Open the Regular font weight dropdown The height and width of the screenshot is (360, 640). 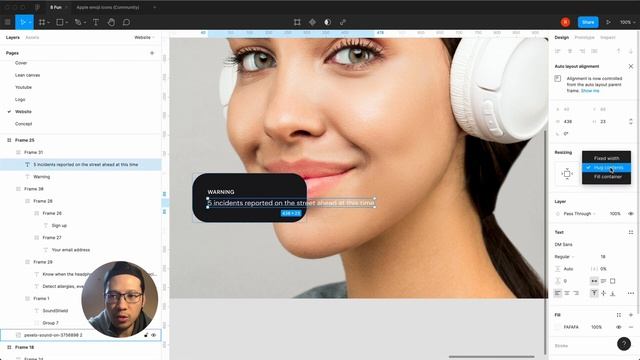564,257
